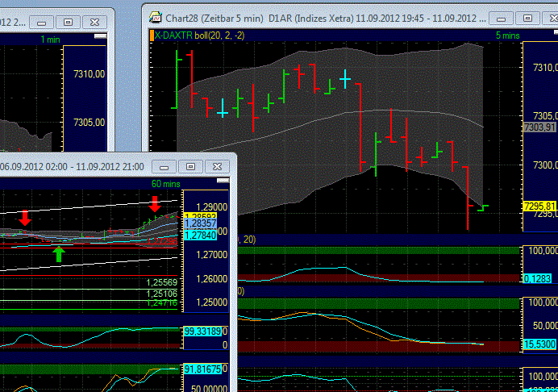
Task: Minimize the 1 min chart window
Action: click(x=41, y=23)
